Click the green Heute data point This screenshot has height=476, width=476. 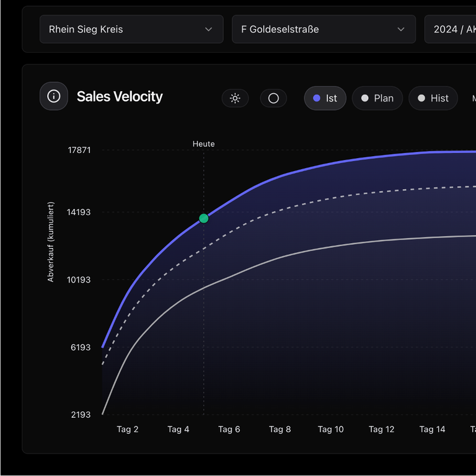[x=203, y=218]
